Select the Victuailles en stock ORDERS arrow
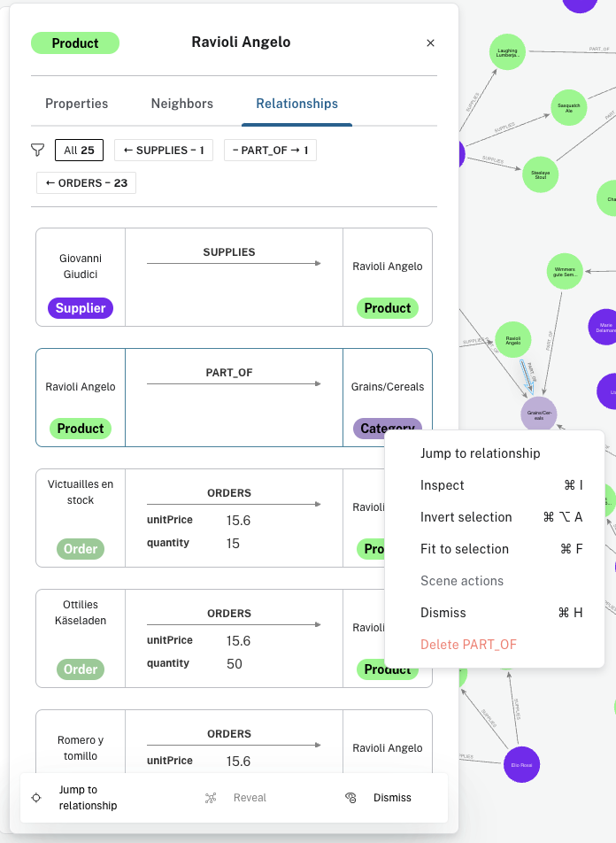Image resolution: width=616 pixels, height=843 pixels. coord(234,505)
